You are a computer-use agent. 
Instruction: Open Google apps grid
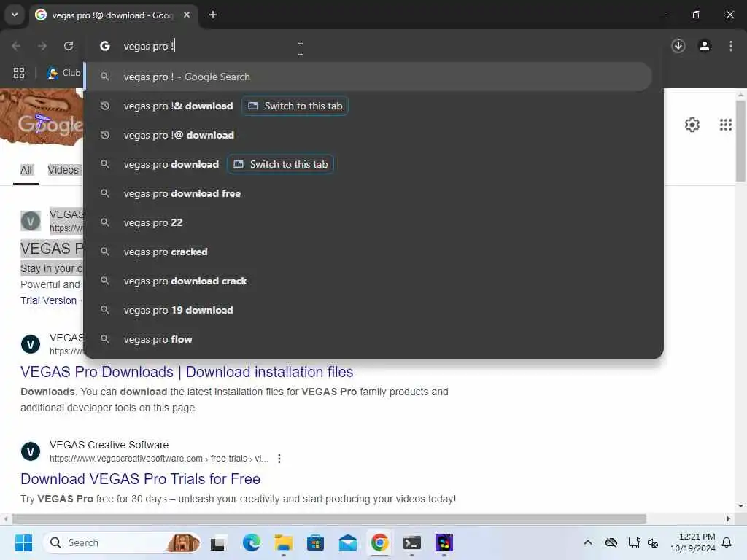click(x=726, y=125)
